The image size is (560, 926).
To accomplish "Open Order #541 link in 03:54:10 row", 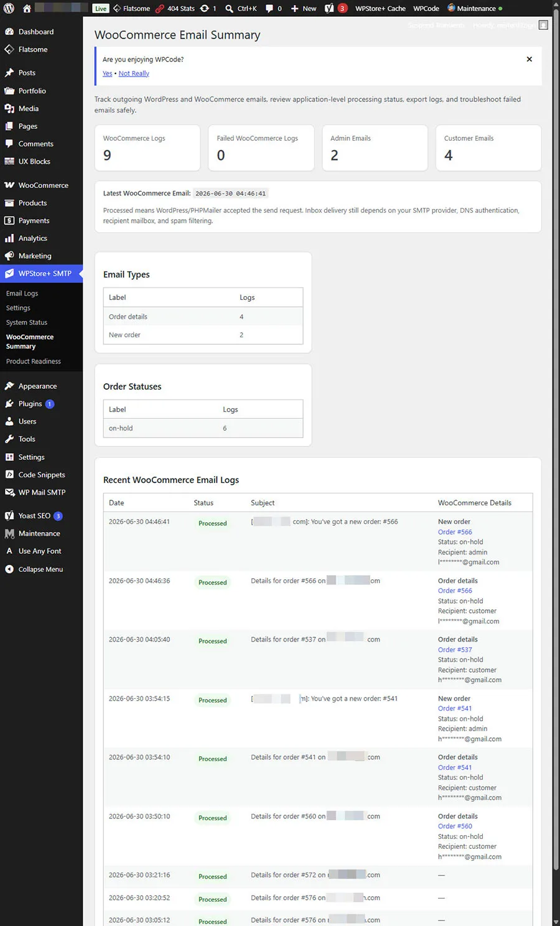I will click(x=455, y=767).
